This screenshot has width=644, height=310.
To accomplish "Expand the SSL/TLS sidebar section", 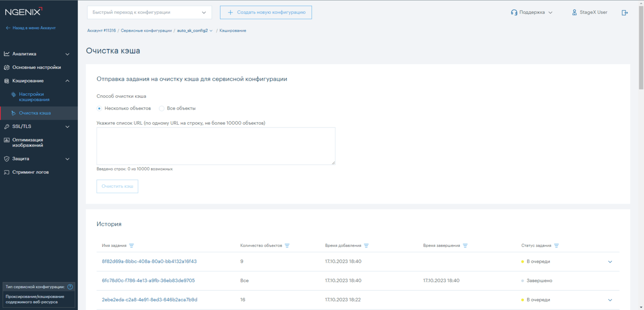I will point(37,127).
